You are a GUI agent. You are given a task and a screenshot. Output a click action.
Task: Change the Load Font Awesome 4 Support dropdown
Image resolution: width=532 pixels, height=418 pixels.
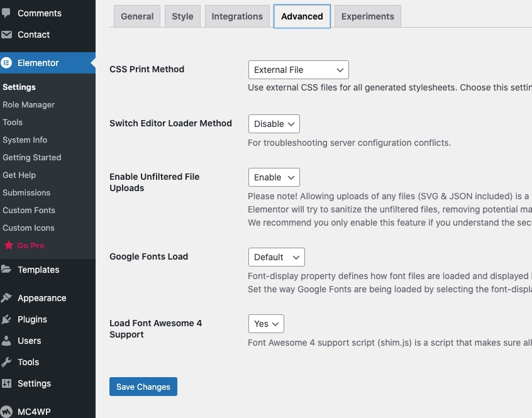266,324
